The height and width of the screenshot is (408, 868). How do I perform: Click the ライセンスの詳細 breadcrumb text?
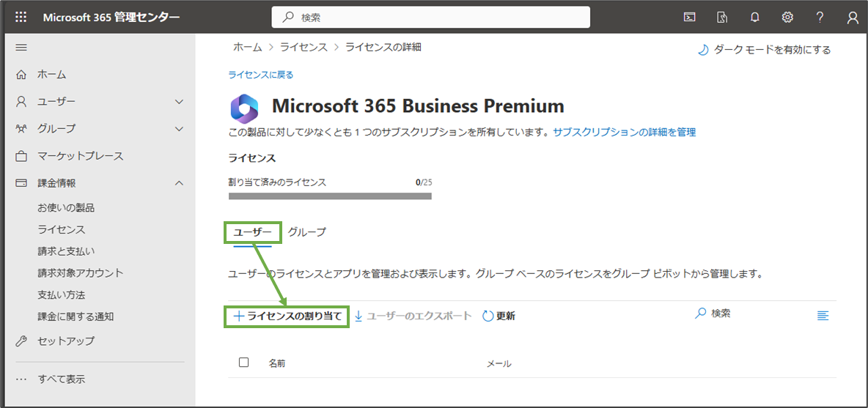[383, 47]
